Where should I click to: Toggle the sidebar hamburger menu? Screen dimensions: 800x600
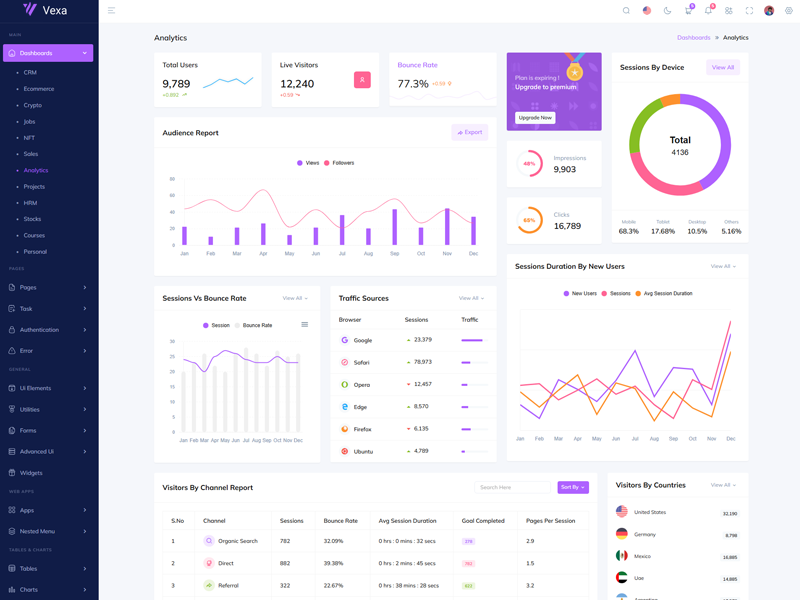click(111, 11)
